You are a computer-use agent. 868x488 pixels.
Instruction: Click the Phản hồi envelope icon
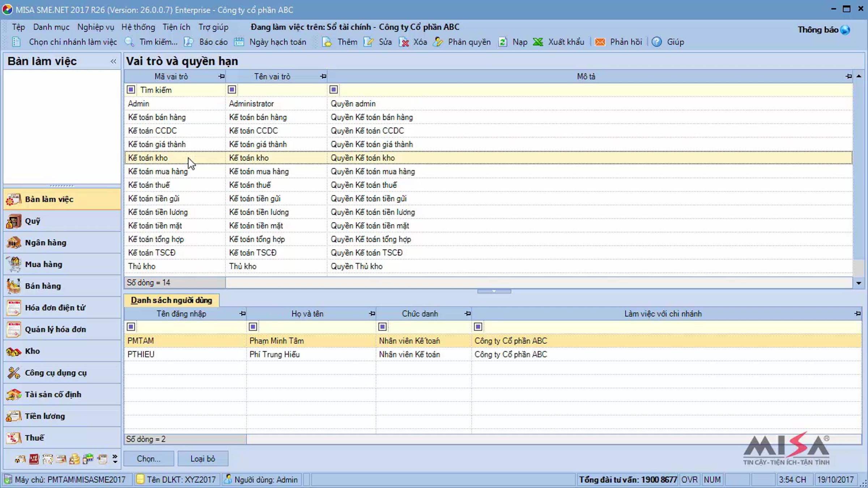[600, 42]
